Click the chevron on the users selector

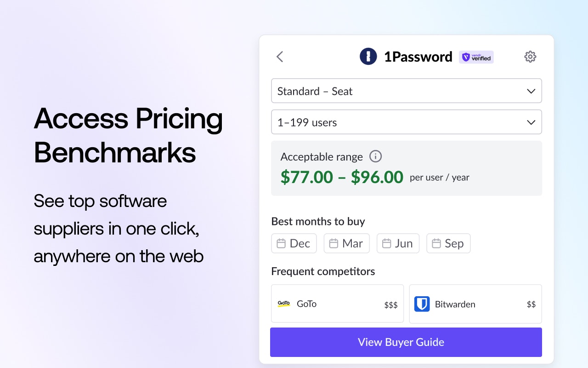531,122
